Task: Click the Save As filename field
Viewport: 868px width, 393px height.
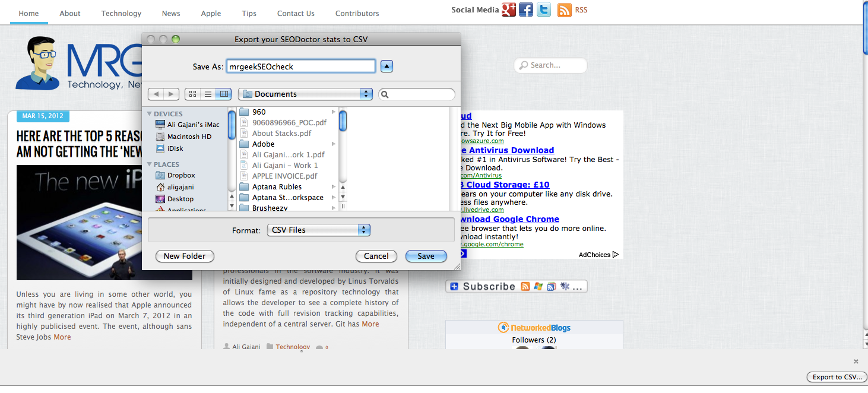Action: point(301,66)
